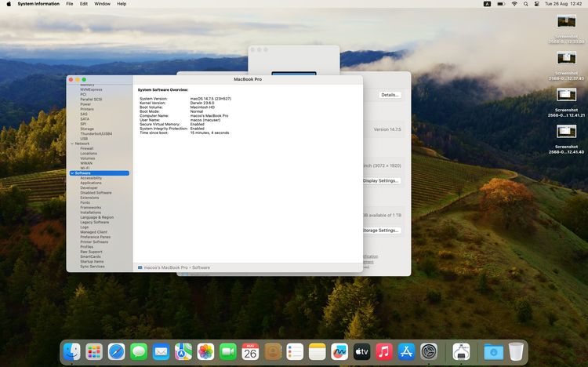Launch Music from the Dock
The image size is (588, 367).
[x=384, y=352]
